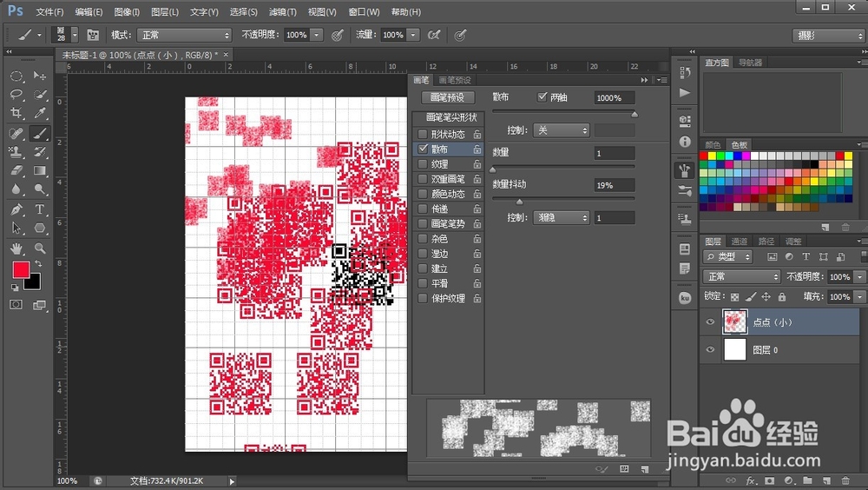Select the Pen tool
This screenshot has height=490, width=868.
point(16,209)
